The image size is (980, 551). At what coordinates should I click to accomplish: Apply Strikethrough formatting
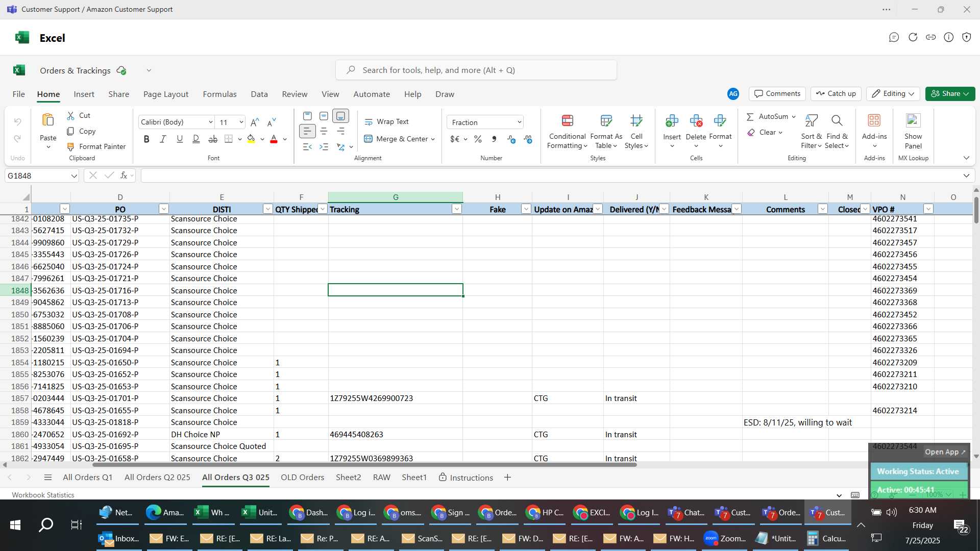click(213, 139)
